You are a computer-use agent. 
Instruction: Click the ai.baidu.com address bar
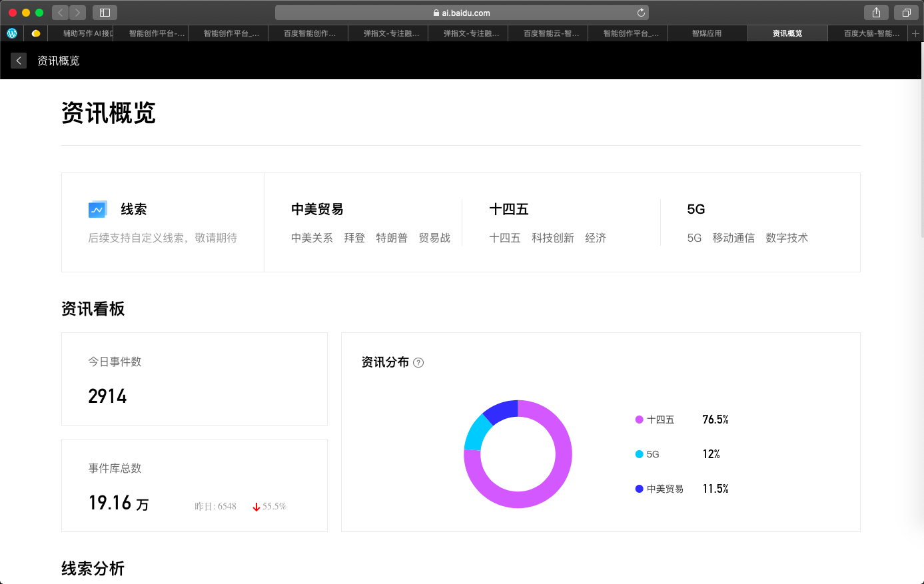pyautogui.click(x=461, y=13)
